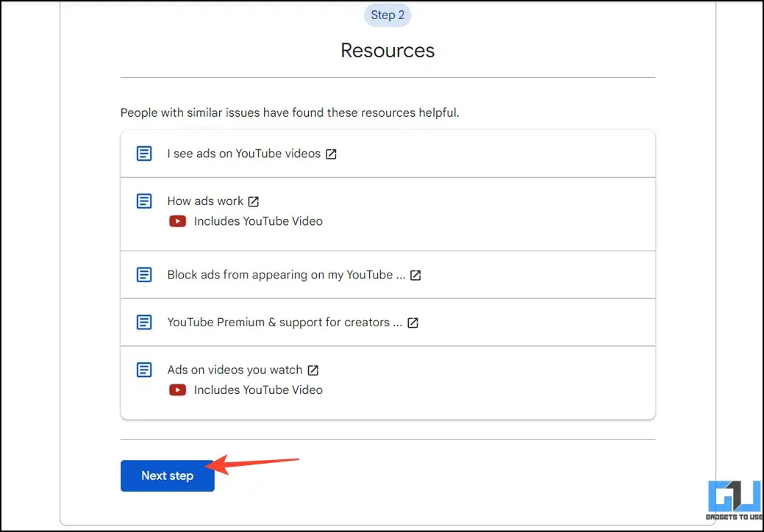Click 'Includes YouTube Video' under 'Ads on videos you watch'

pyautogui.click(x=258, y=390)
